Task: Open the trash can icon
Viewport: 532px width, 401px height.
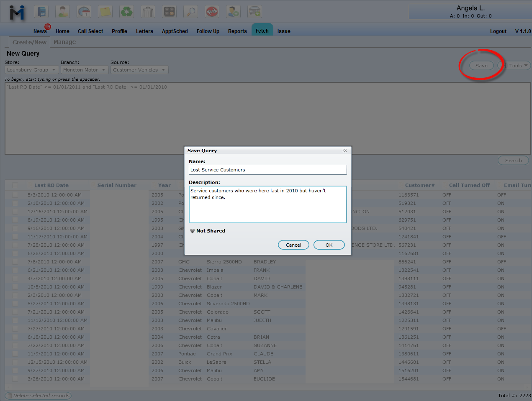Action: [x=148, y=12]
